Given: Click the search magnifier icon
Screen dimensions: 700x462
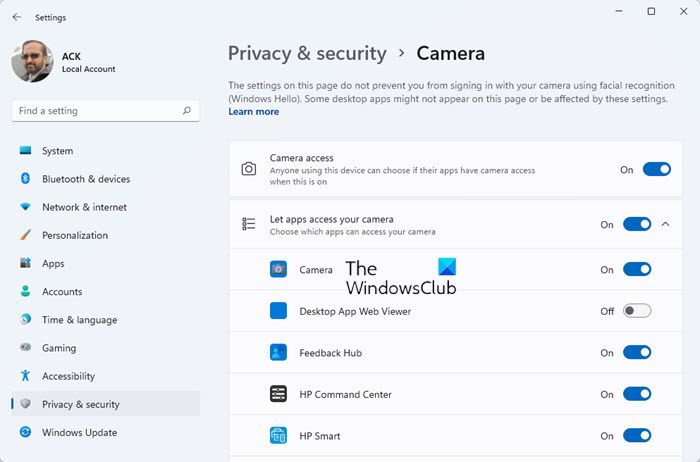Looking at the screenshot, I should point(187,111).
